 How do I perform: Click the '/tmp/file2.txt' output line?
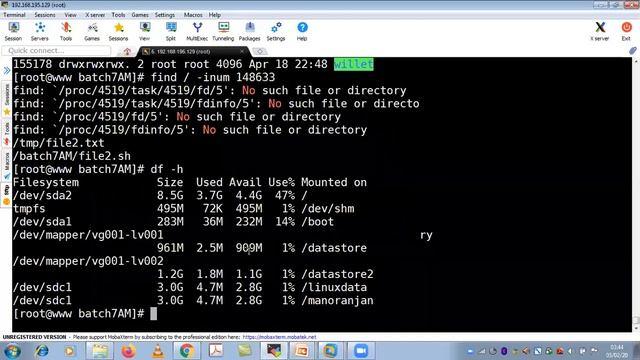point(59,143)
